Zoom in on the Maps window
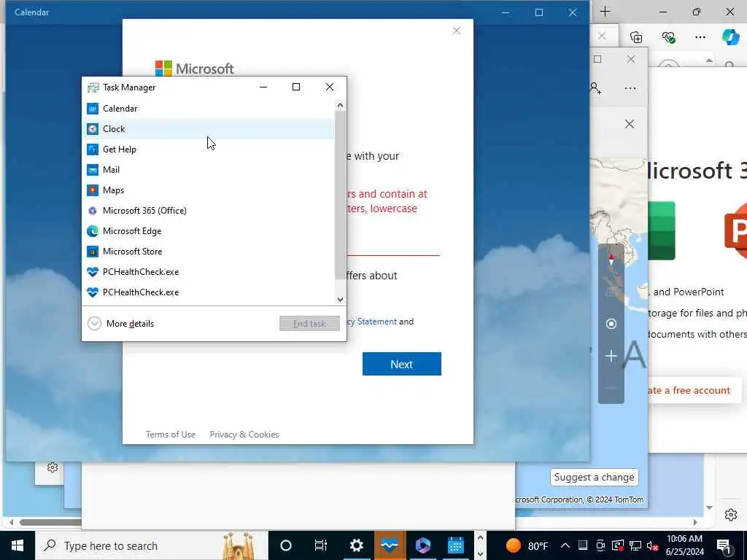Image resolution: width=747 pixels, height=560 pixels. click(611, 356)
